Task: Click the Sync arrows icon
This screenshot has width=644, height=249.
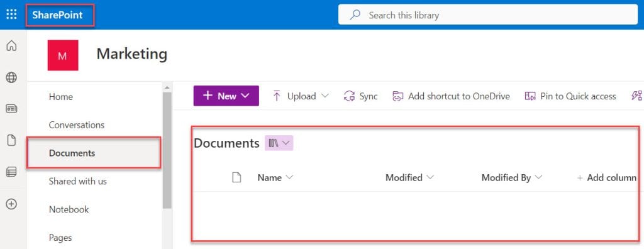Action: 349,96
